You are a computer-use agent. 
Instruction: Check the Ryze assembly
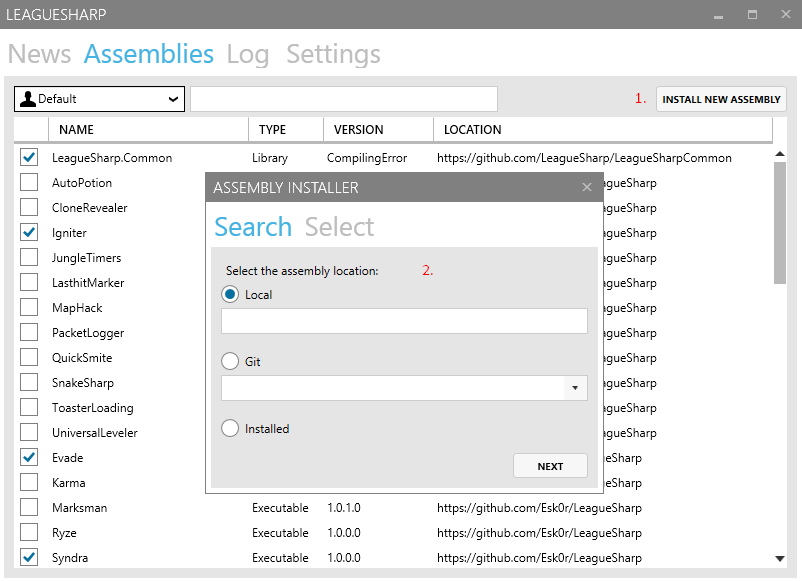coord(29,532)
